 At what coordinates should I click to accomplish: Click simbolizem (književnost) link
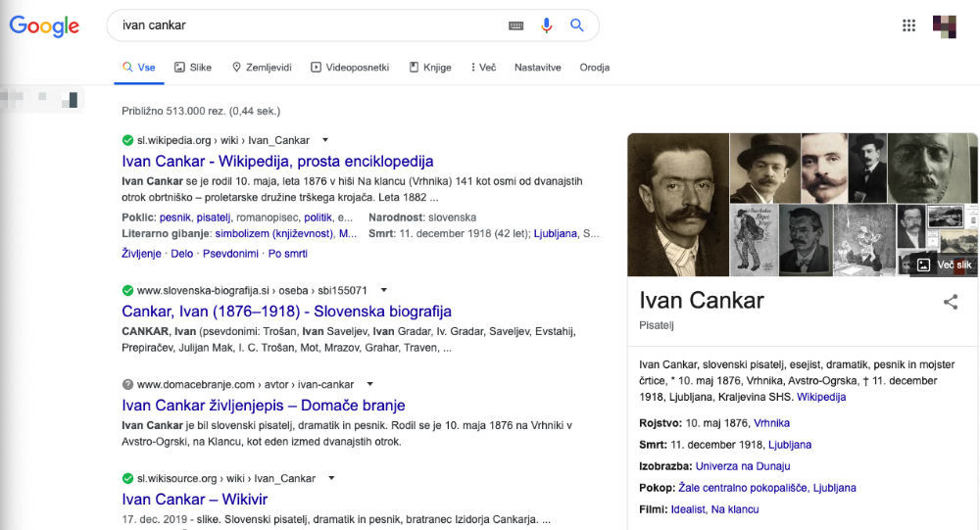click(x=274, y=234)
